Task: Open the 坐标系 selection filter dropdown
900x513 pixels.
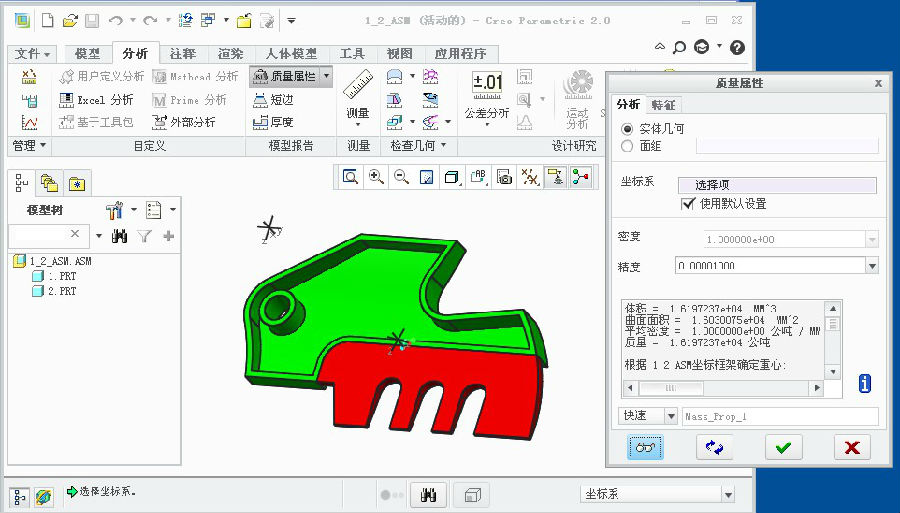Action: pos(727,494)
